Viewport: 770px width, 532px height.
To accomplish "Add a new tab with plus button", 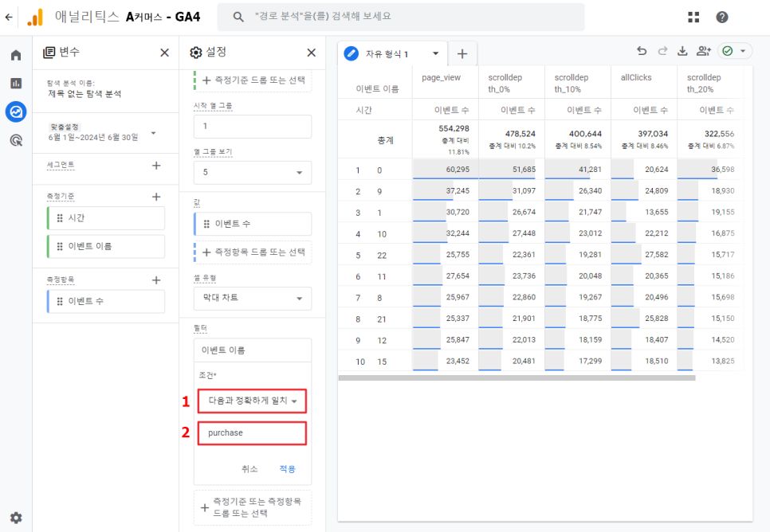I will tap(462, 53).
